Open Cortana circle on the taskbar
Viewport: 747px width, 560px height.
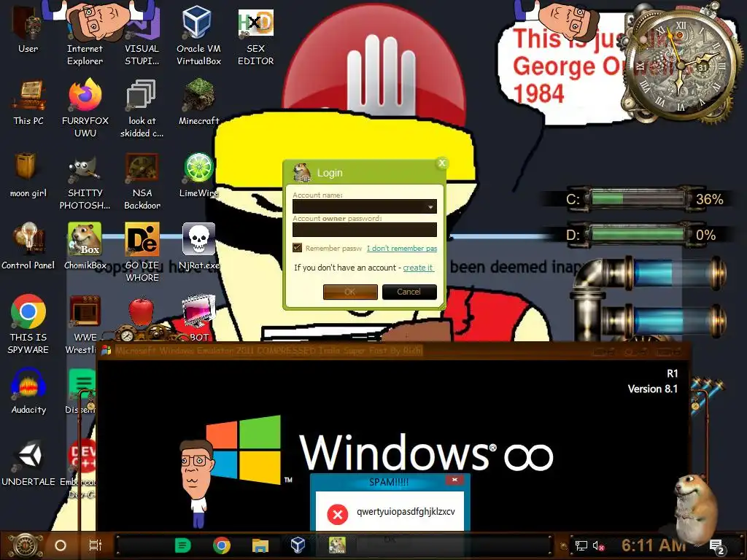(61, 545)
